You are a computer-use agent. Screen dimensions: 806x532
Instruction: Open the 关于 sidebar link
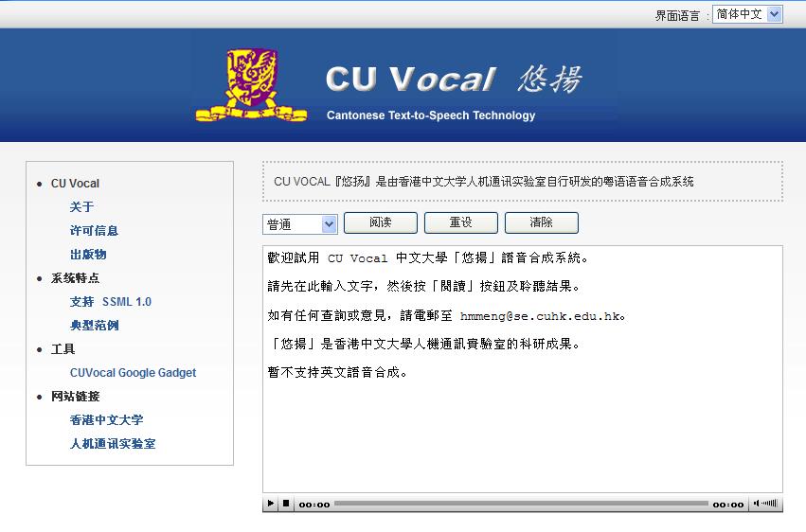click(81, 207)
